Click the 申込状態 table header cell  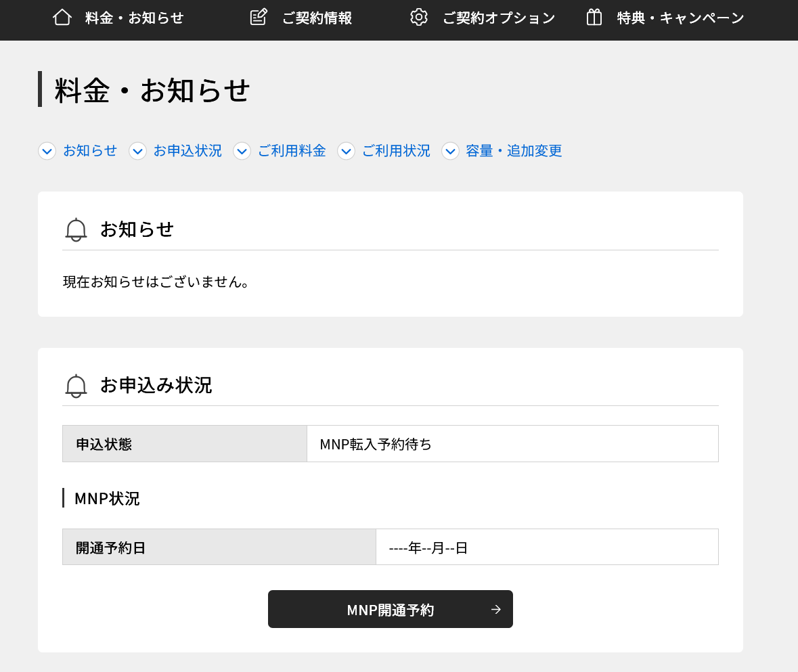point(185,443)
